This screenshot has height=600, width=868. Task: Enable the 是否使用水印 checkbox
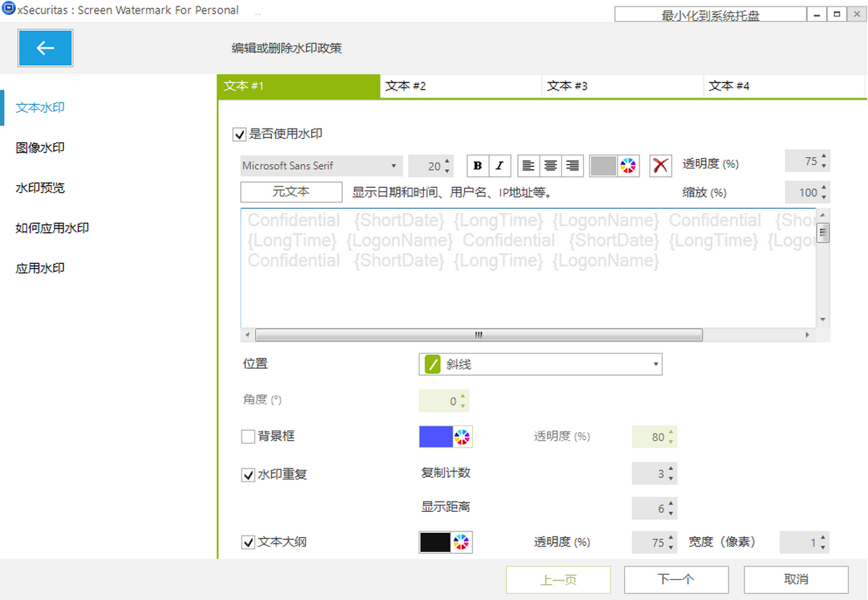(239, 134)
